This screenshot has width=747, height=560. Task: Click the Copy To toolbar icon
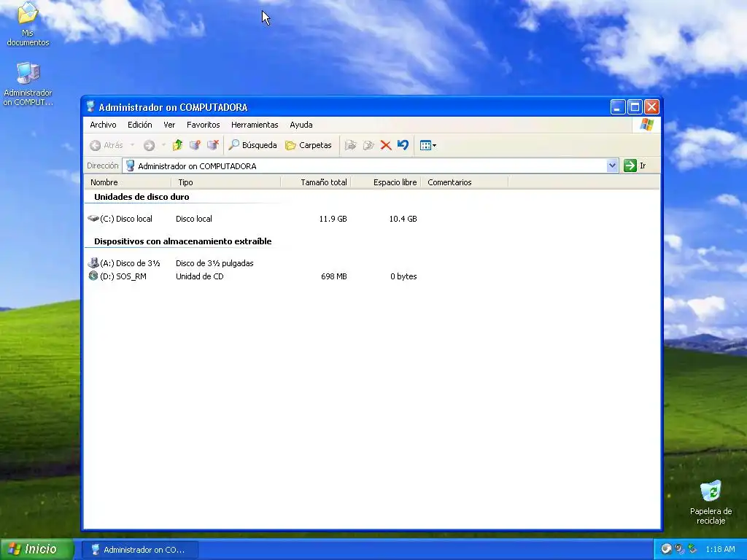tap(368, 145)
